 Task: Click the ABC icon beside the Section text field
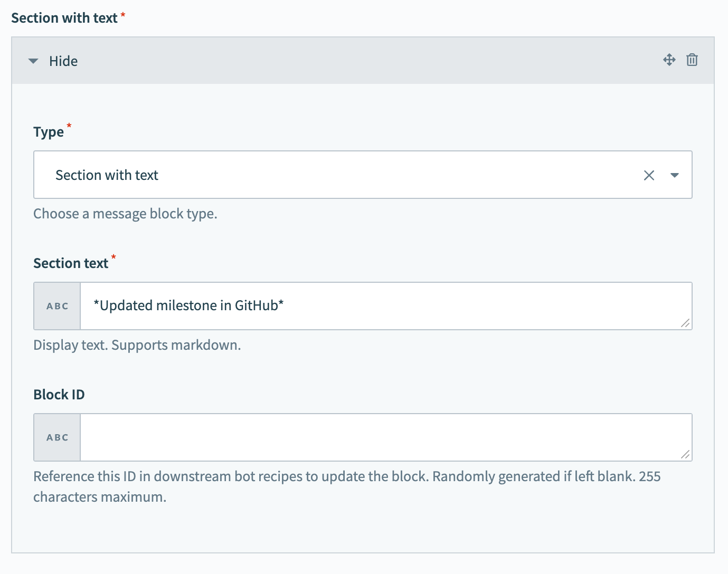click(x=56, y=306)
